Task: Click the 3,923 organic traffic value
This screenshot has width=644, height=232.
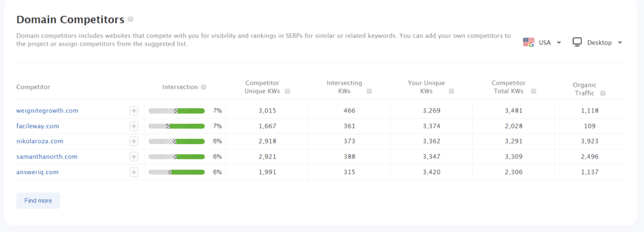Action: [589, 141]
